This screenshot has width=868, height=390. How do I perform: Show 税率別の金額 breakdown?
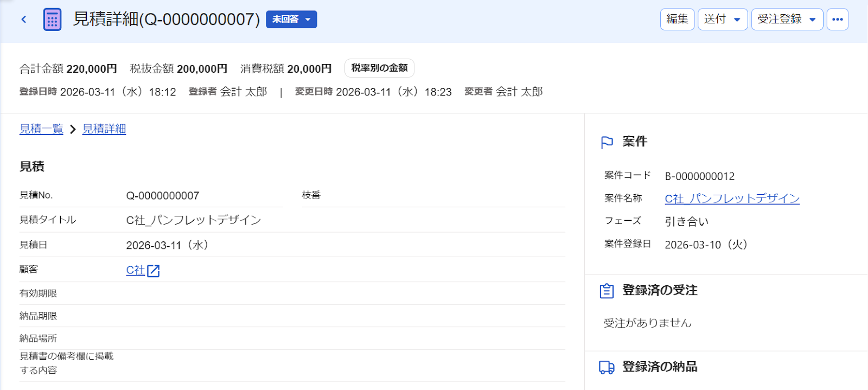[x=380, y=68]
